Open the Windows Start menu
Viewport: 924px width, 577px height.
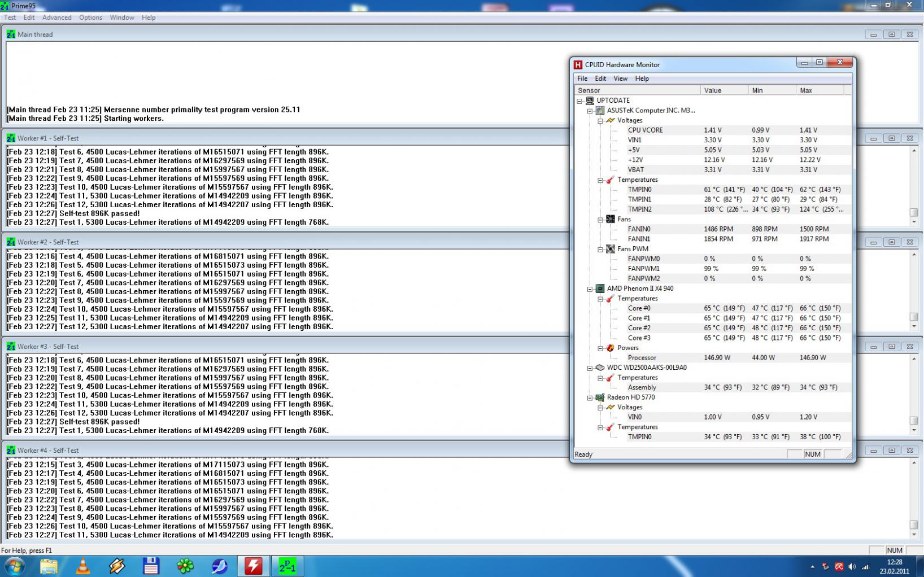(14, 566)
